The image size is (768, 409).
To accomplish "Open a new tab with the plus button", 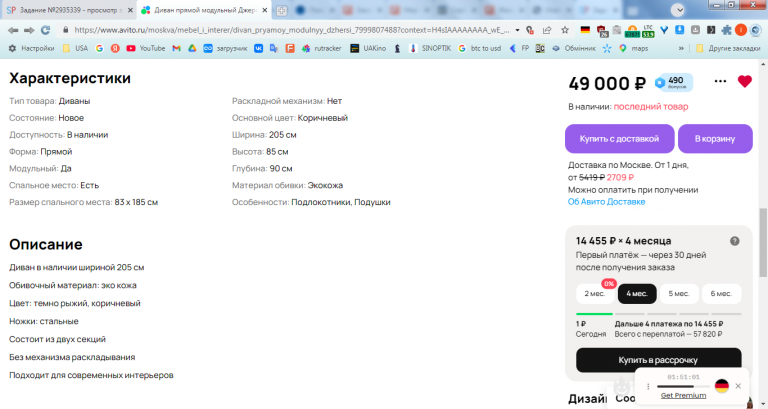I will click(x=281, y=10).
